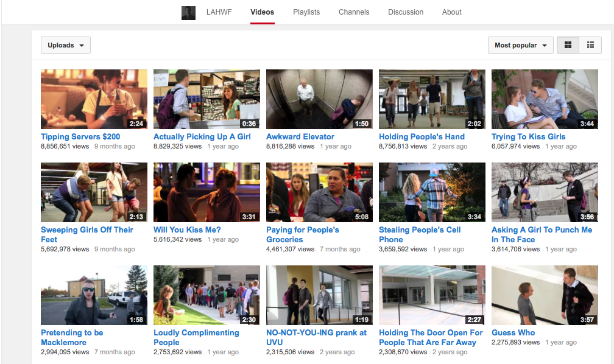Viewport: 614px width, 364px height.
Task: Click the 6,057,974 views text
Action: click(x=516, y=146)
